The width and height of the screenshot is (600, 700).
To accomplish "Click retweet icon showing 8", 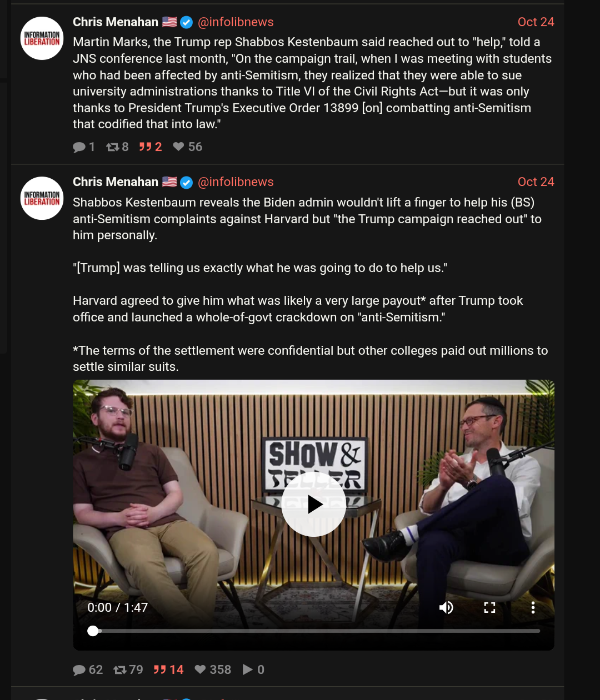I will (113, 147).
